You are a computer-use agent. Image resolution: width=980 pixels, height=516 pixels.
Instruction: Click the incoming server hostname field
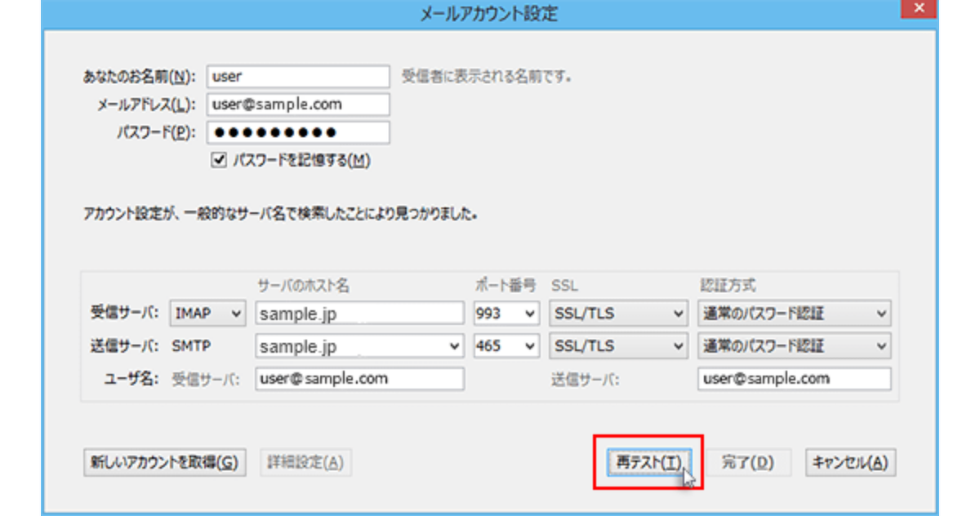[359, 314]
